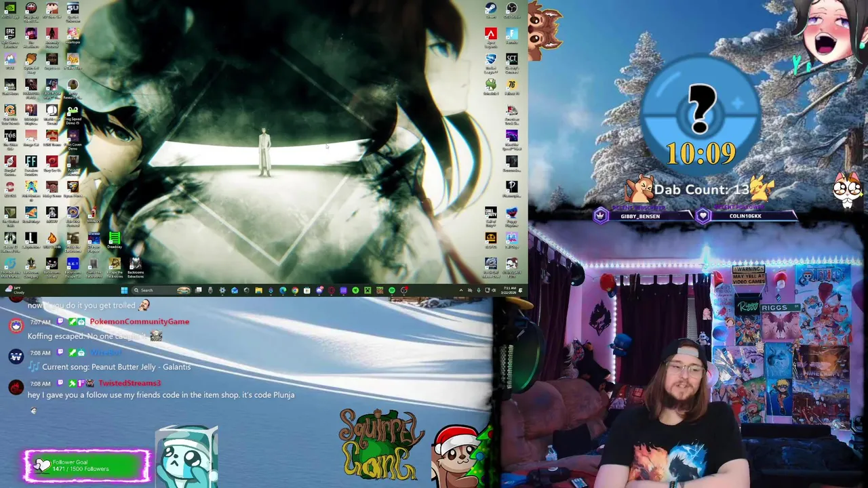Screen dimensions: 868x488
Task: Open the OBS Studio desktop shortcut
Action: tap(512, 10)
